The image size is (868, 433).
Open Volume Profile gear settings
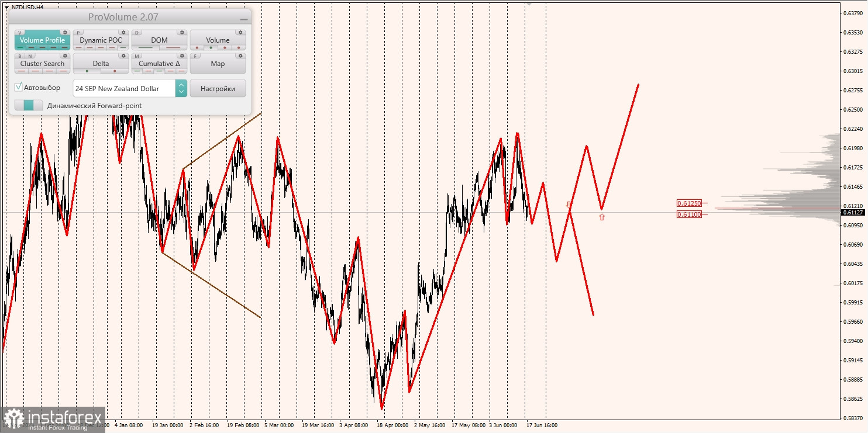pyautogui.click(x=65, y=32)
